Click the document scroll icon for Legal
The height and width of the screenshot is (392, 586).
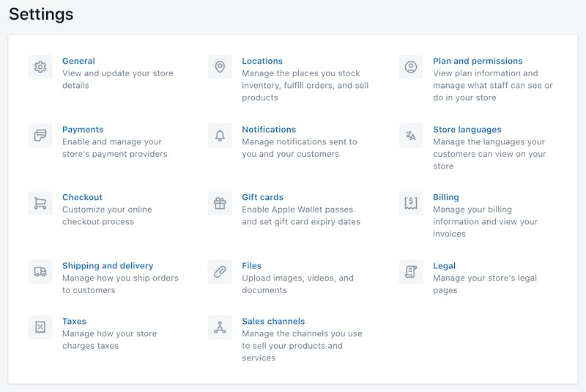tap(411, 272)
